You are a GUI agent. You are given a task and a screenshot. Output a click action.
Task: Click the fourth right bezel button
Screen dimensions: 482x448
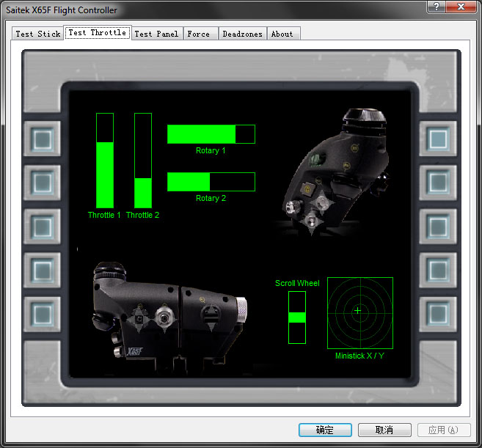pos(438,270)
